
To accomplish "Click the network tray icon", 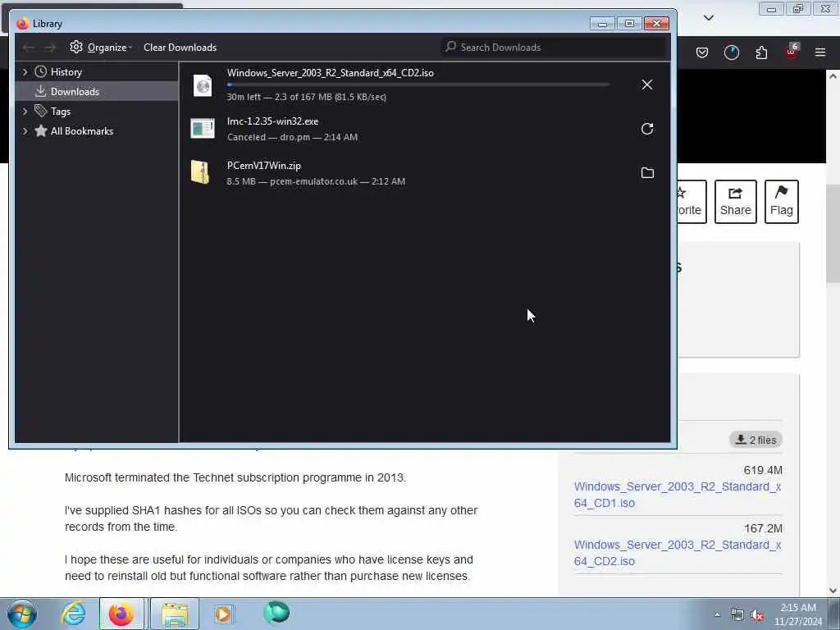I will click(x=737, y=615).
